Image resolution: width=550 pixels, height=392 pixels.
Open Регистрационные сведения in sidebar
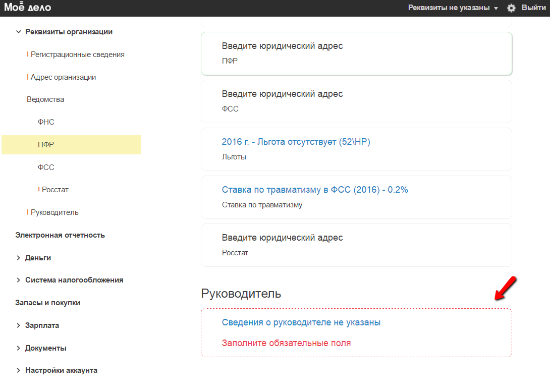[x=77, y=54]
